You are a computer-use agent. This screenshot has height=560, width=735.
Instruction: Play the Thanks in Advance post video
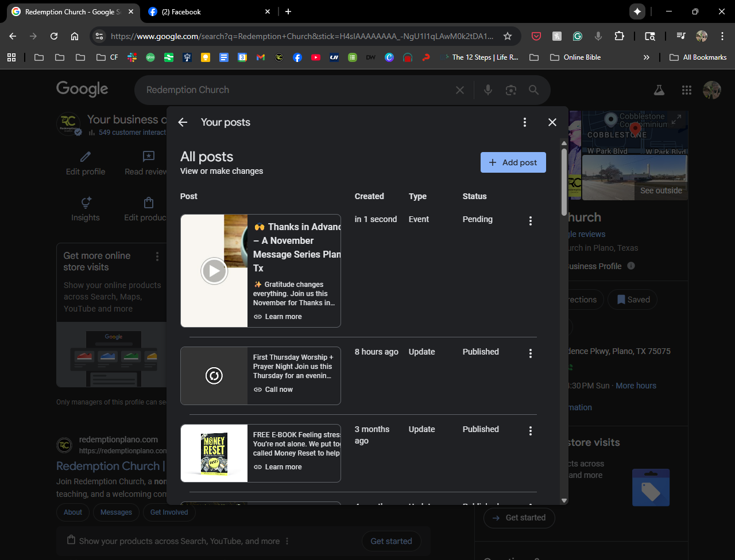(214, 271)
